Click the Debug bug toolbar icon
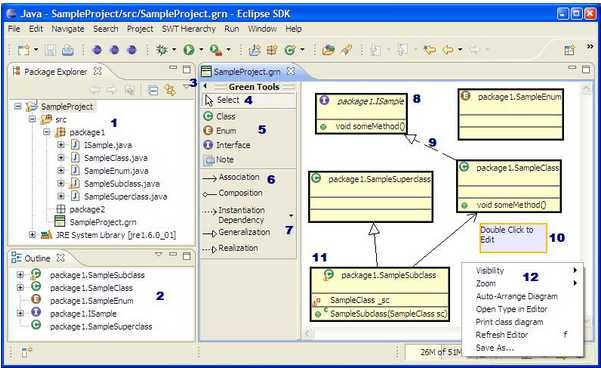Screen dimensions: 601x368 pos(162,50)
